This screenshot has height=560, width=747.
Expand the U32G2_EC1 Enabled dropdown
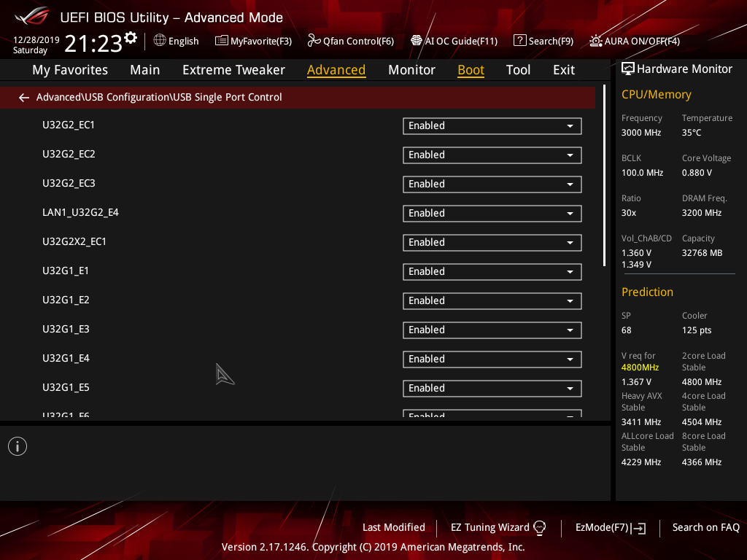pyautogui.click(x=492, y=126)
